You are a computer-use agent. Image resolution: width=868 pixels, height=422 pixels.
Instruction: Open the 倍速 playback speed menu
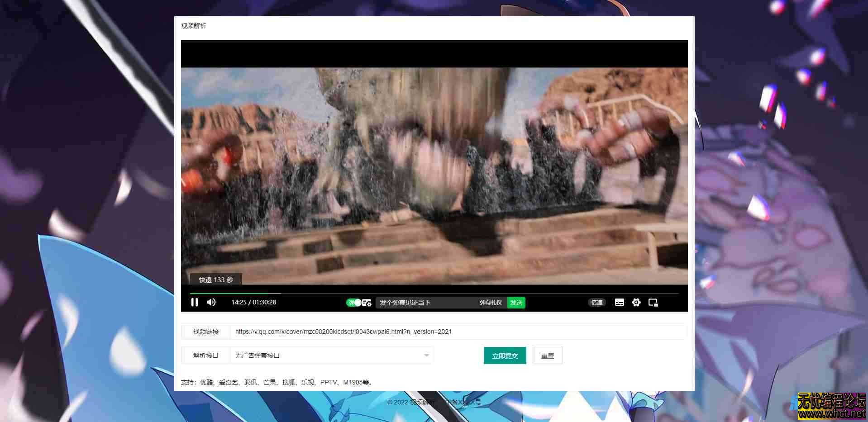point(597,303)
